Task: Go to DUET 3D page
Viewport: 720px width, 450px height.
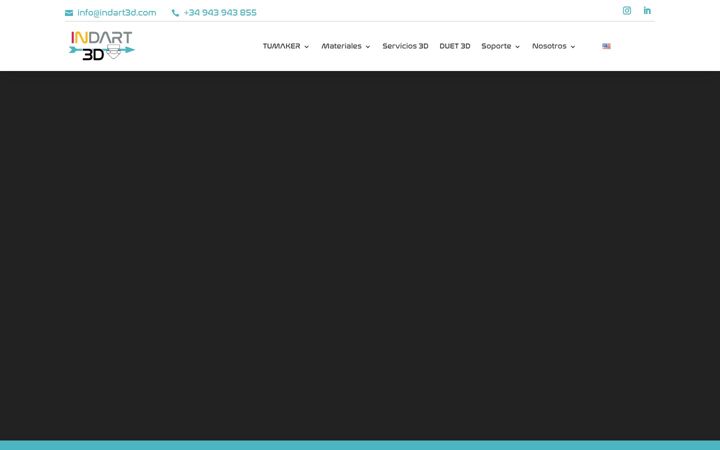Action: (x=455, y=46)
